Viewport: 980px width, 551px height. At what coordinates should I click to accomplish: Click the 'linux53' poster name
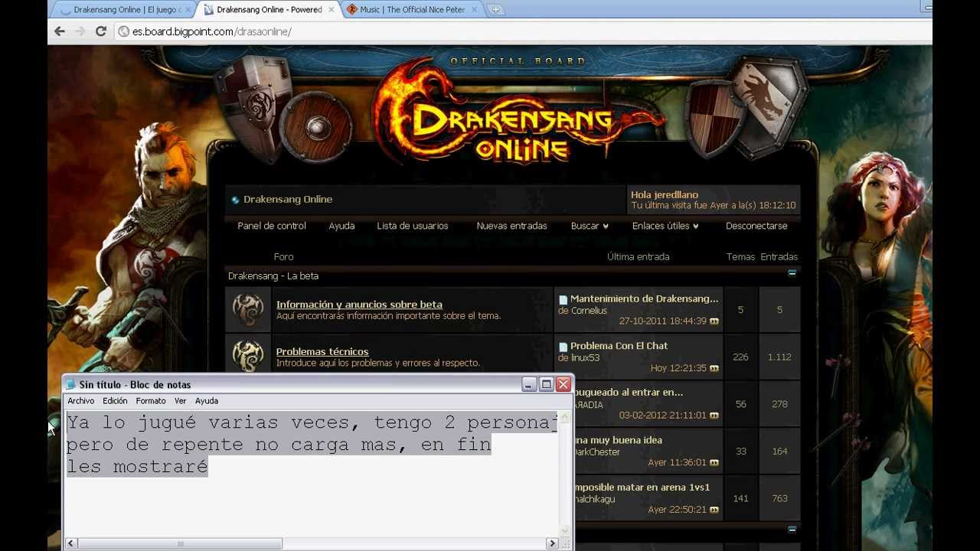pyautogui.click(x=585, y=357)
